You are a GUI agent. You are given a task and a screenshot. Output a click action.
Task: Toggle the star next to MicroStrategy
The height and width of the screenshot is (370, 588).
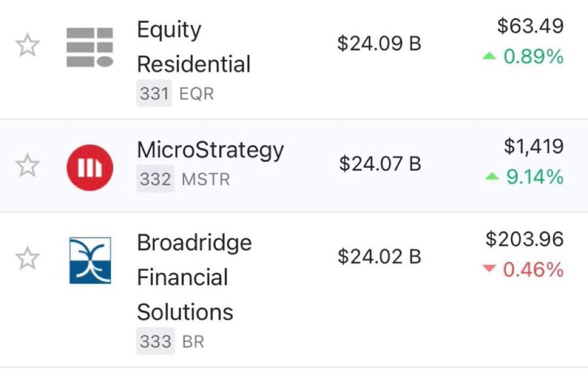[x=28, y=166]
